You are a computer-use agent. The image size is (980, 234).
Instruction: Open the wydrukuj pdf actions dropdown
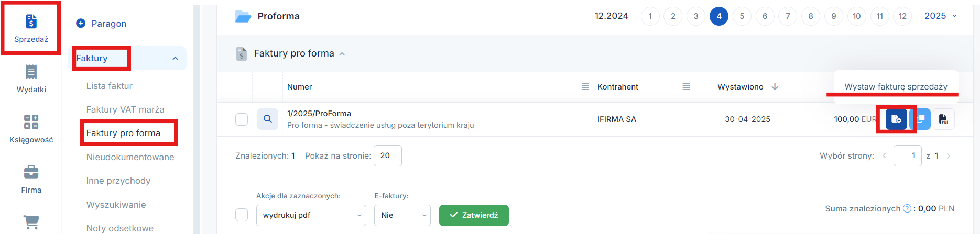click(311, 215)
